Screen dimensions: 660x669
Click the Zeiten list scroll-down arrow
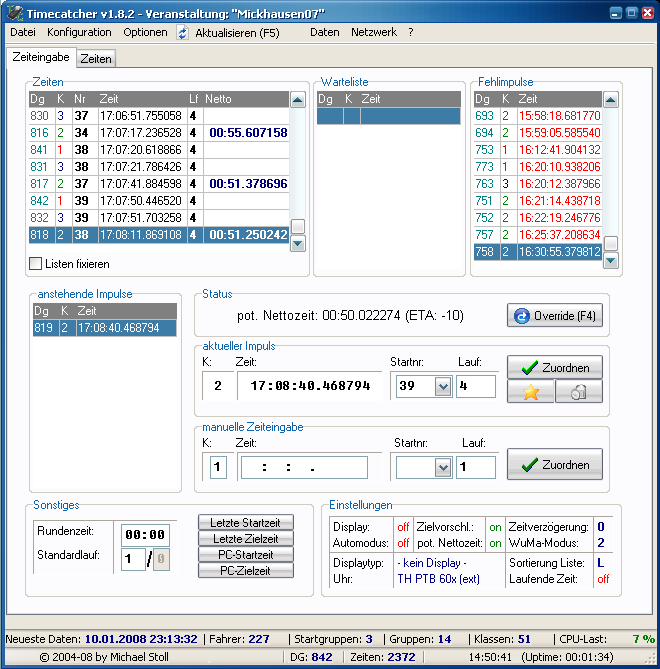(297, 244)
